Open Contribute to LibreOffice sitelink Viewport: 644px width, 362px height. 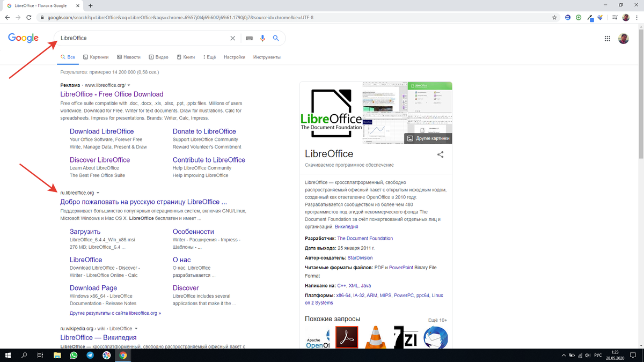(x=209, y=160)
